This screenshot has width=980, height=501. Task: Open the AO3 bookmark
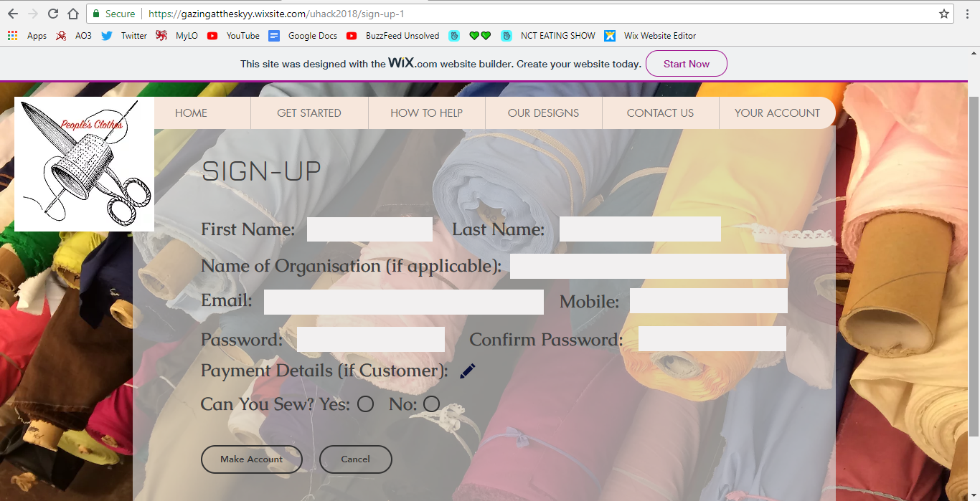[x=74, y=35]
